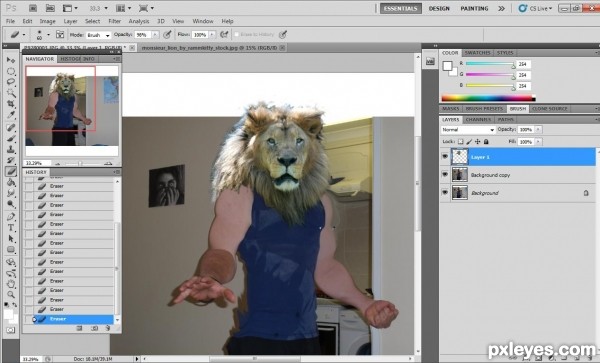Click the color spectrum ramp in Color panel
This screenshot has height=363, width=600.
pos(488,98)
